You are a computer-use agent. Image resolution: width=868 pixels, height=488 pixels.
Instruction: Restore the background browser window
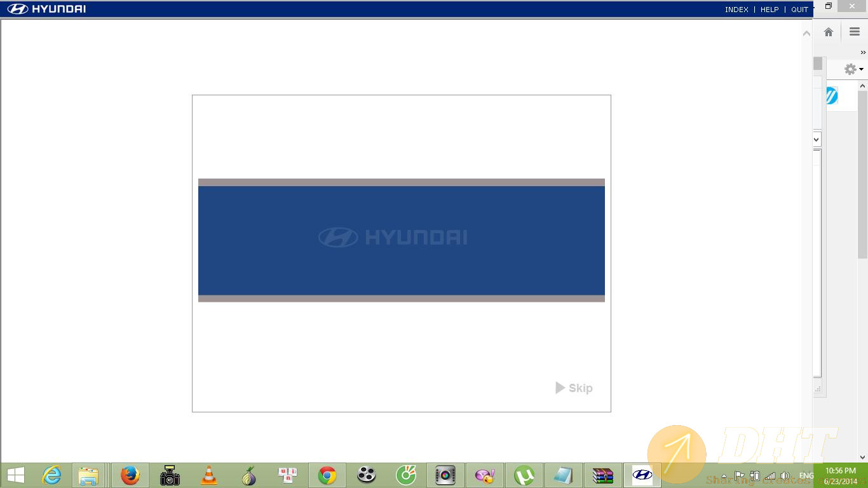(829, 6)
